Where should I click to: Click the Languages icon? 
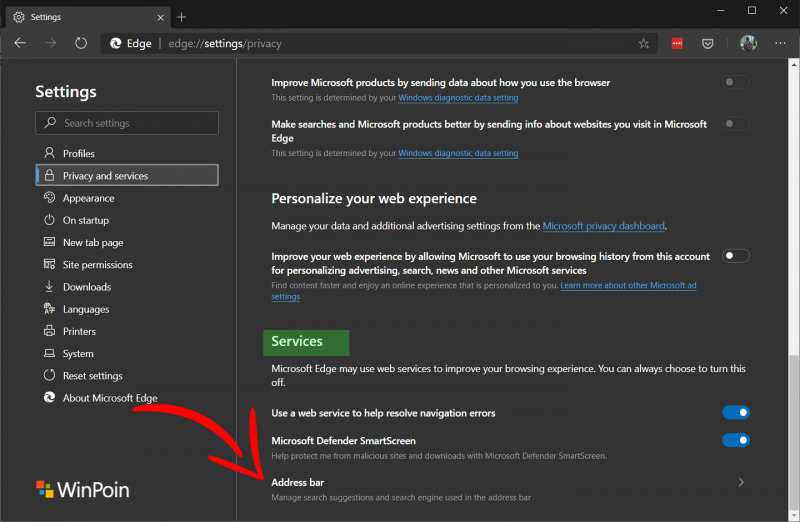(x=49, y=308)
